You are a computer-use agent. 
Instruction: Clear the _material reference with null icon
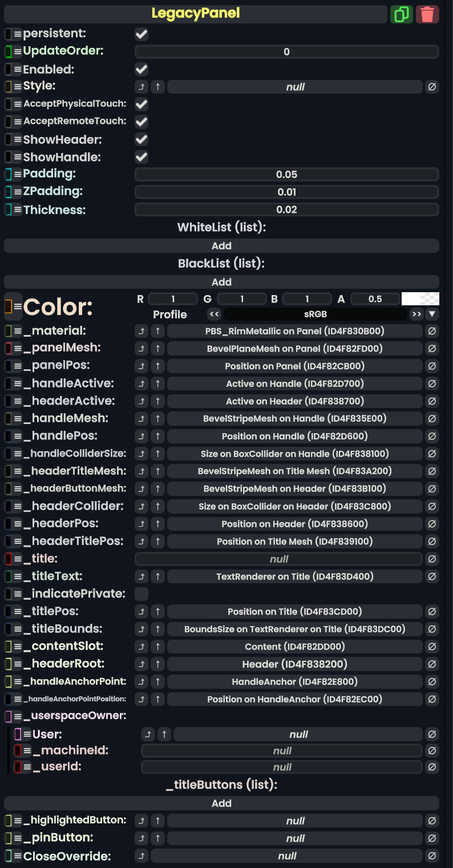[x=432, y=331]
